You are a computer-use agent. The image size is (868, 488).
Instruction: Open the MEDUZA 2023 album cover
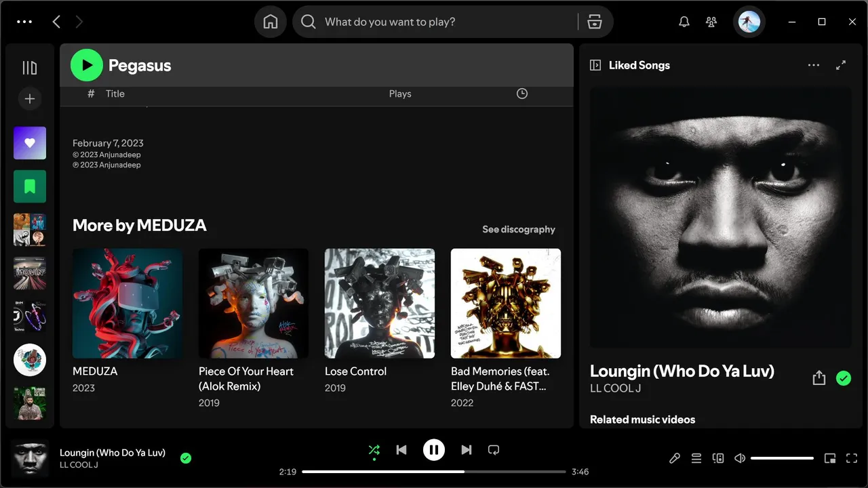point(127,303)
